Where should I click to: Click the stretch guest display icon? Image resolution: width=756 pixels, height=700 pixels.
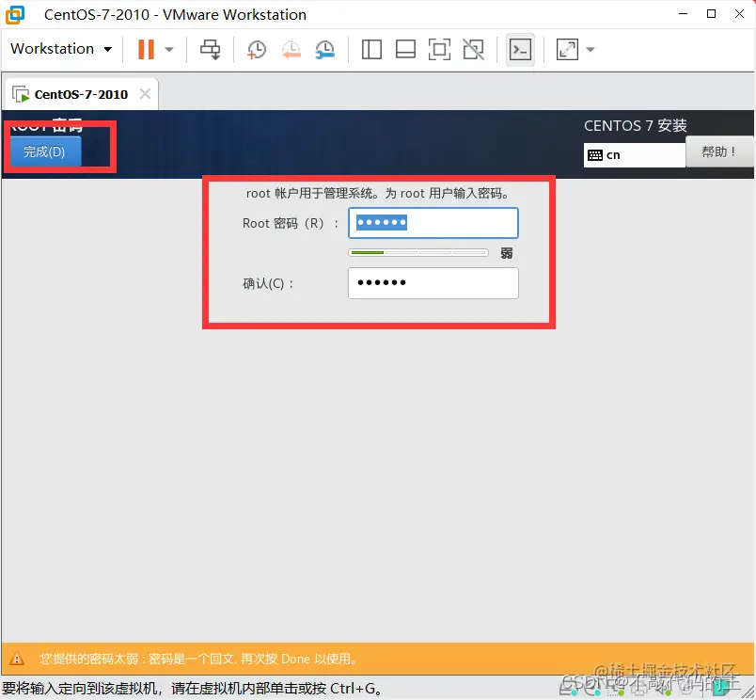(x=567, y=49)
